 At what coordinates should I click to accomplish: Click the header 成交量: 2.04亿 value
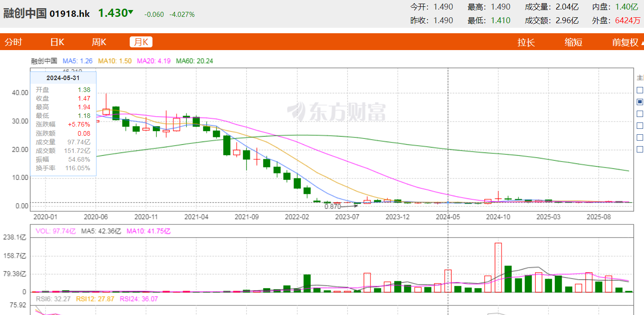coord(552,7)
